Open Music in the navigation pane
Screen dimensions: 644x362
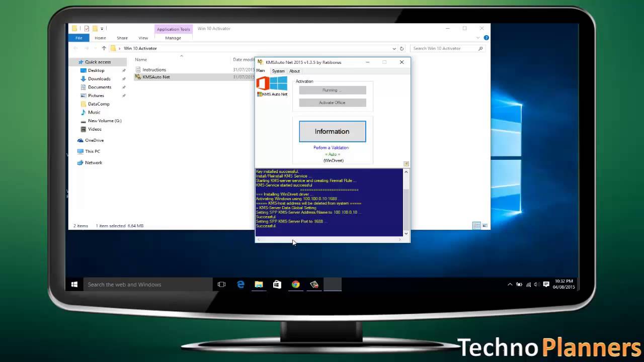coord(94,112)
